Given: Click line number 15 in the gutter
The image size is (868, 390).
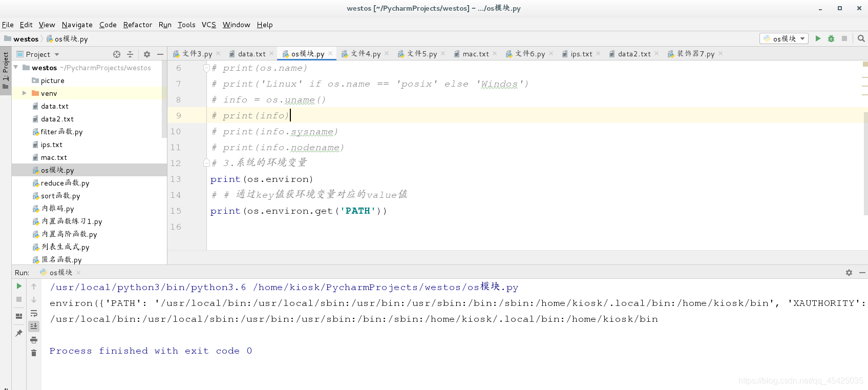Looking at the screenshot, I should 176,211.
